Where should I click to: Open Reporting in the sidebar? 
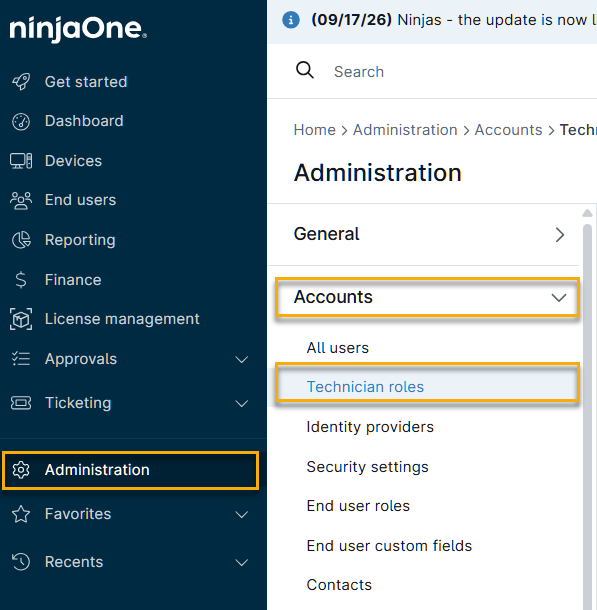(x=80, y=240)
